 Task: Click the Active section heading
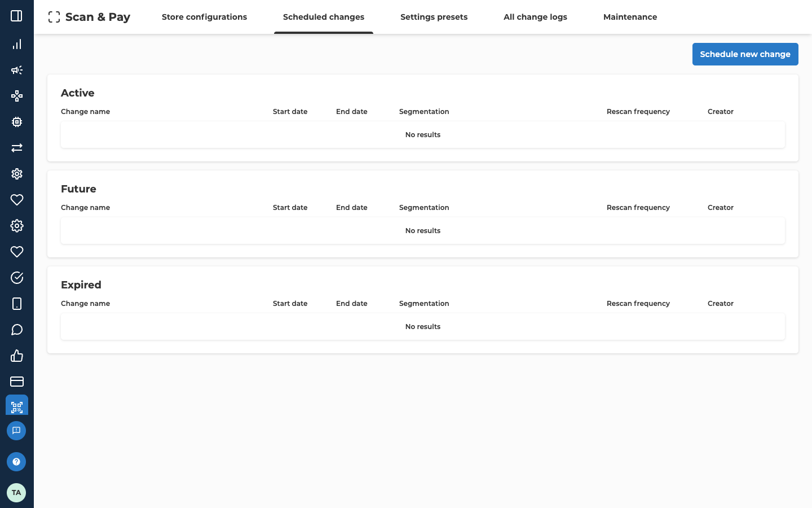tap(78, 93)
